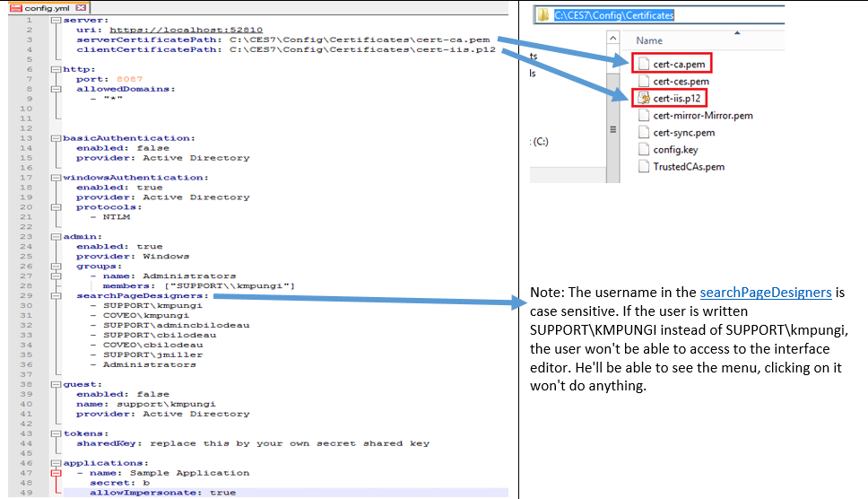Click the (C:) drive in Explorer navigation pane
868x499 pixels.
coord(540,141)
